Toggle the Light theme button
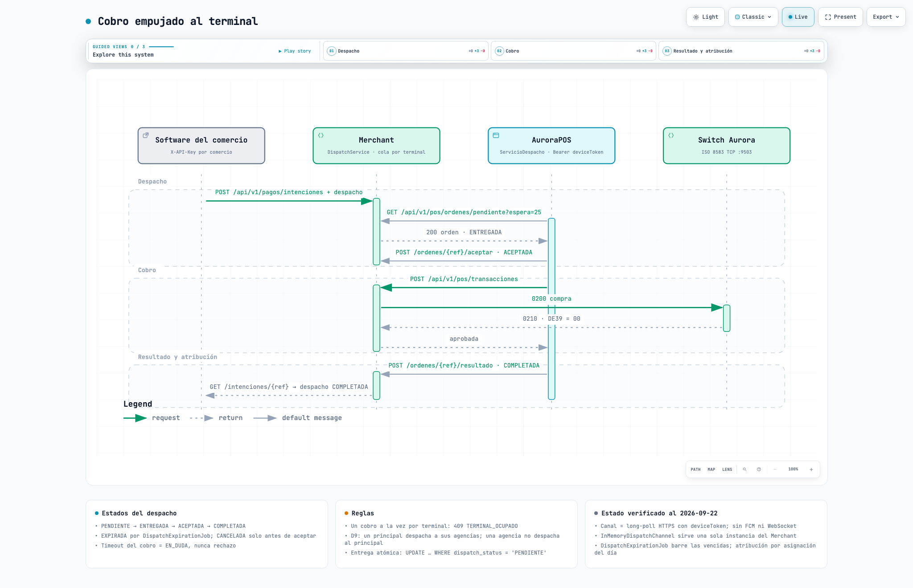 point(705,17)
